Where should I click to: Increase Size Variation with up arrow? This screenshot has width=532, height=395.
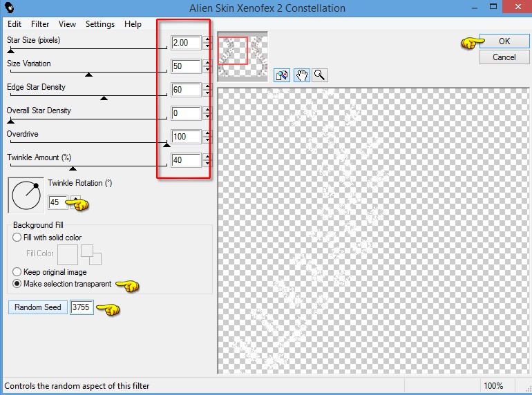click(207, 63)
